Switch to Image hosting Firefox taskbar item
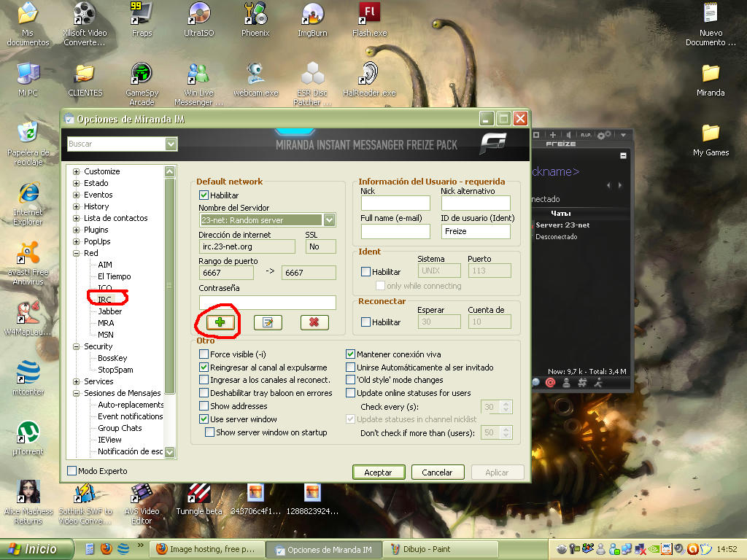The width and height of the screenshot is (747, 560). pos(207,549)
